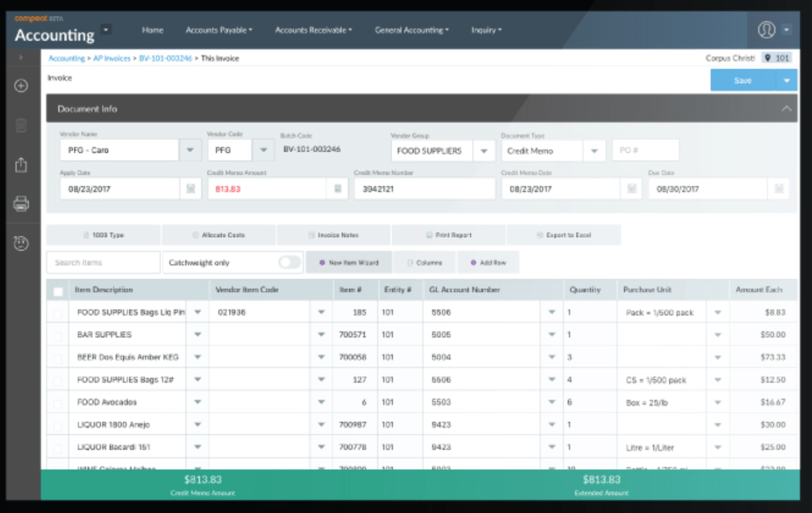Click the share/export icon in left sidebar
The height and width of the screenshot is (513, 812).
pyautogui.click(x=21, y=164)
